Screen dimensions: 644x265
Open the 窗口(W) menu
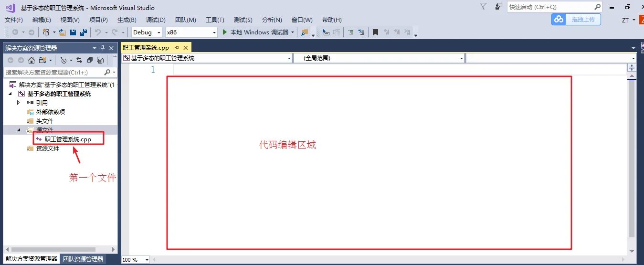[302, 20]
